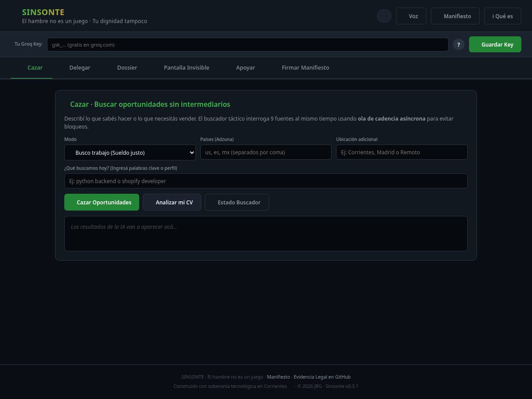Click the SINSONTE logo title
The image size is (532, 399).
[x=43, y=12]
